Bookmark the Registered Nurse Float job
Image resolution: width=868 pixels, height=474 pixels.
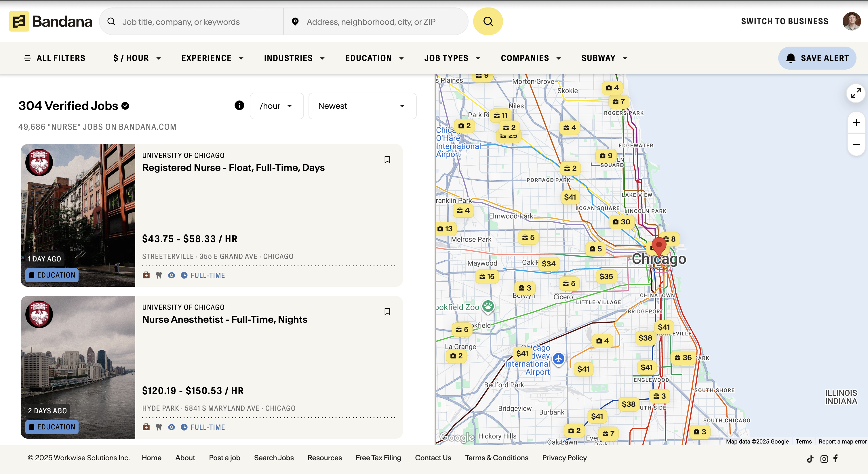[x=387, y=160]
